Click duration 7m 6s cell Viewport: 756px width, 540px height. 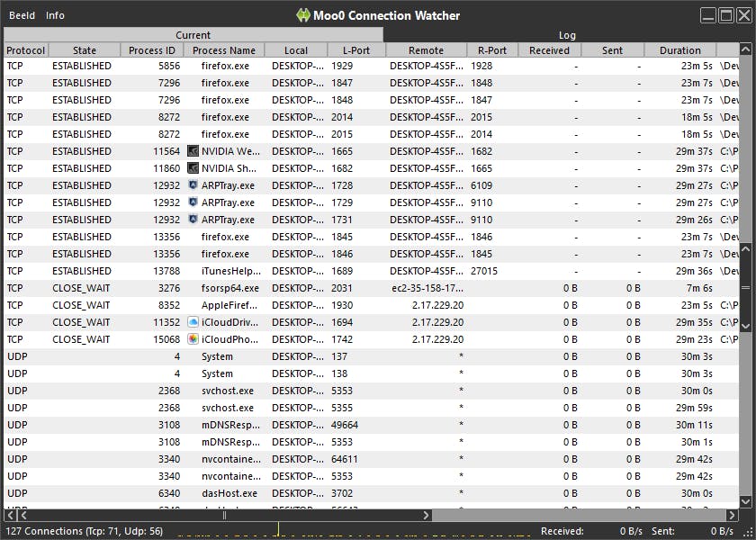[x=699, y=288]
